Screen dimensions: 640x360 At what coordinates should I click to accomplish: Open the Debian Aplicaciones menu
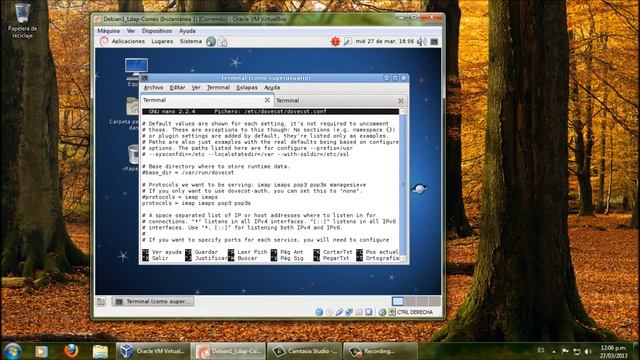coord(128,41)
